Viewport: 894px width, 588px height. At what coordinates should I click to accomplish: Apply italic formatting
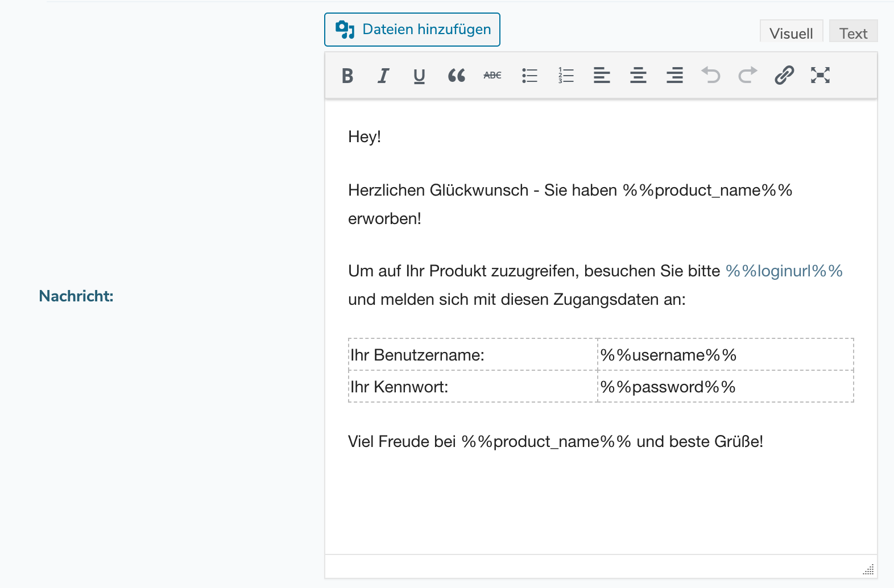(383, 76)
